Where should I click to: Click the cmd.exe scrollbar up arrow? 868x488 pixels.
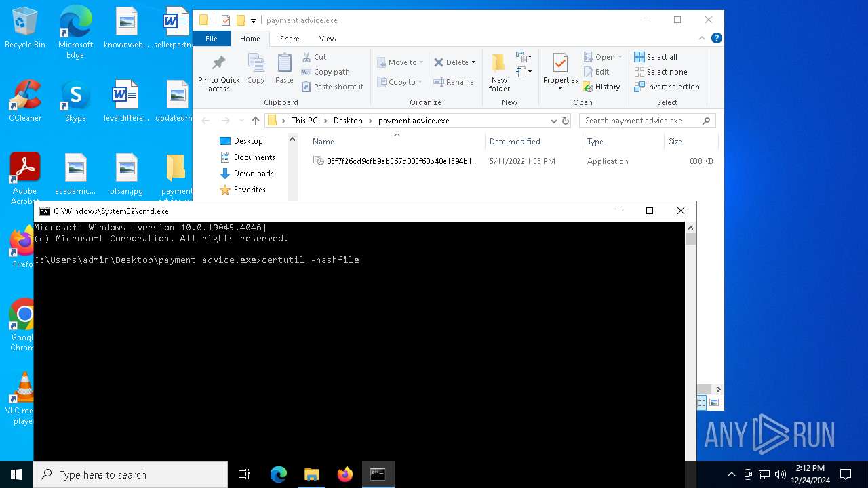point(690,228)
